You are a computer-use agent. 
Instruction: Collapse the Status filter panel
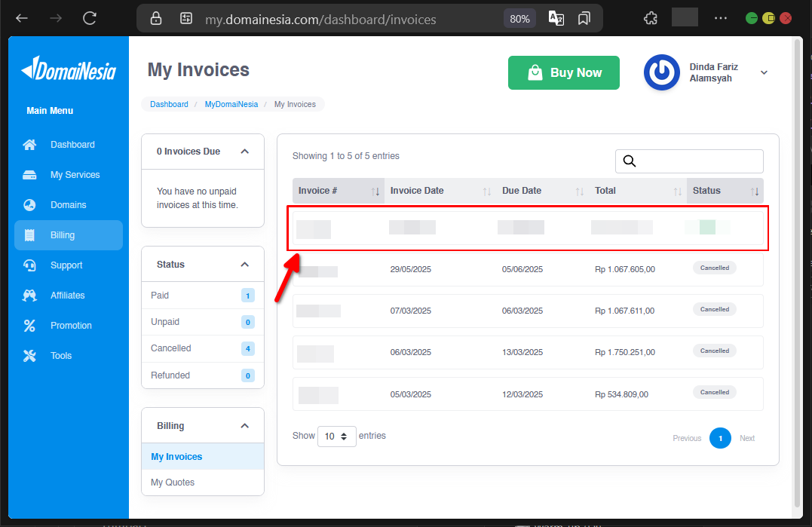[x=244, y=265]
